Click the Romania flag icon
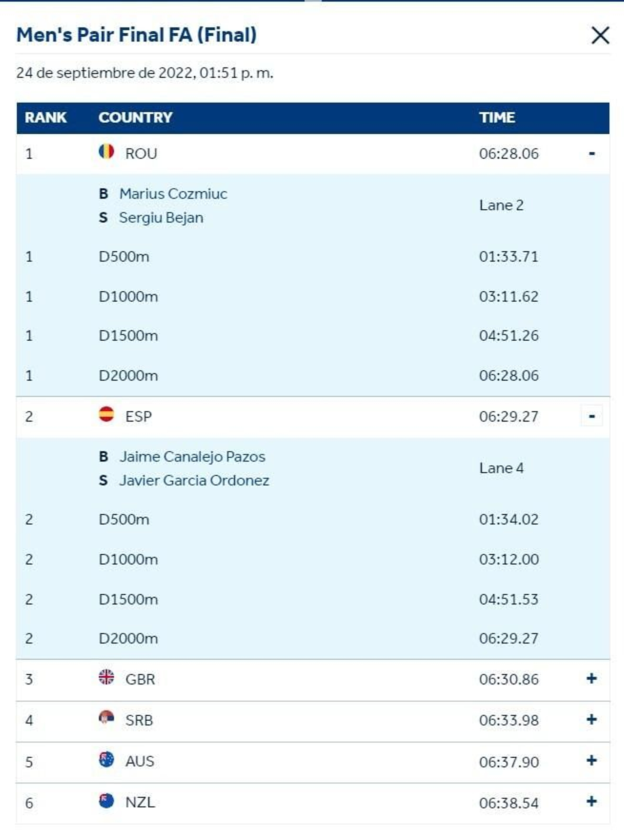Image resolution: width=624 pixels, height=840 pixels. click(x=106, y=152)
